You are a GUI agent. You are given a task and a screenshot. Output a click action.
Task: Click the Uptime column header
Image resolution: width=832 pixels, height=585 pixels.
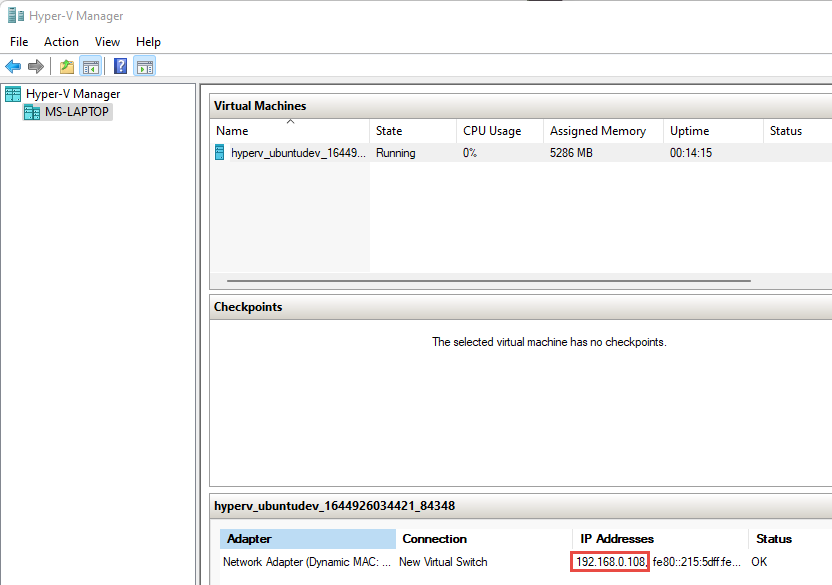click(689, 131)
